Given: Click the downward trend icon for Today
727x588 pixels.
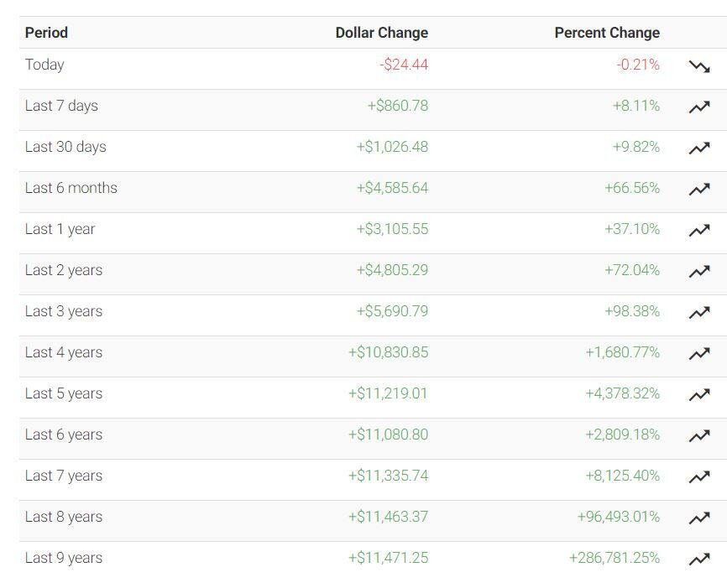Looking at the screenshot, I should tap(699, 67).
